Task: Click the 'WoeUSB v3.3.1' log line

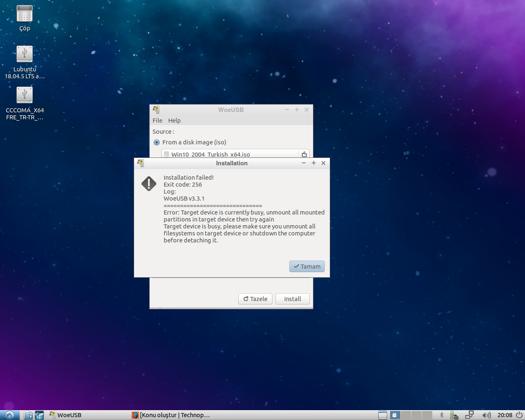Action: coord(184,199)
